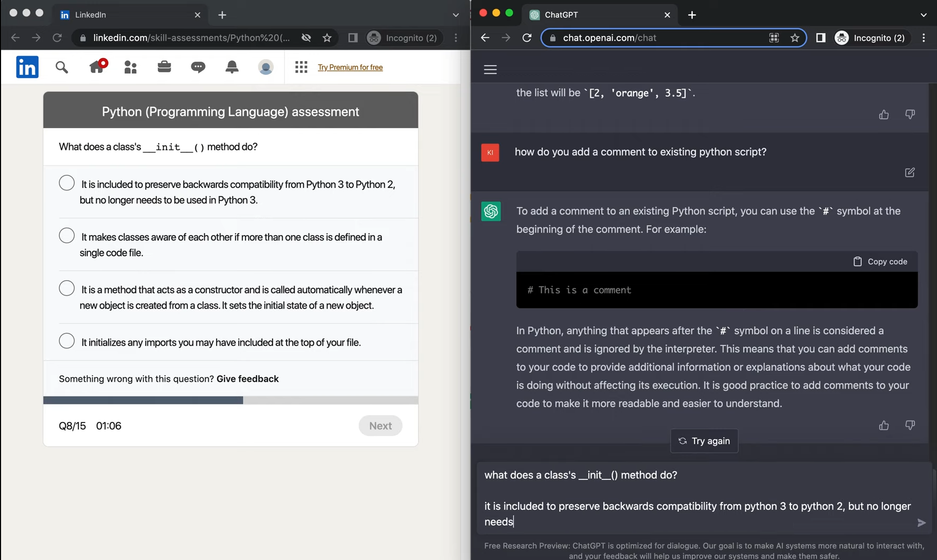This screenshot has height=560, width=937.
Task: Thumbs up the comment answer in ChatGPT
Action: 884,425
